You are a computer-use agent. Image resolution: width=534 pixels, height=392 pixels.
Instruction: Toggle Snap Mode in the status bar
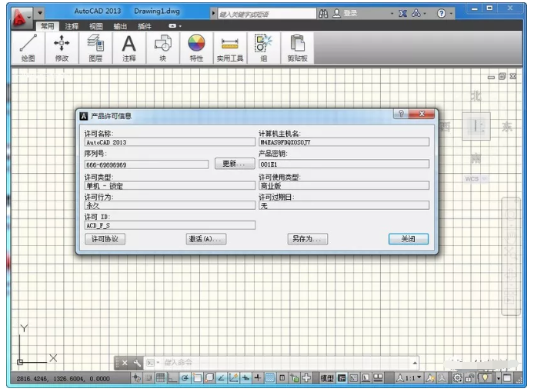point(149,377)
